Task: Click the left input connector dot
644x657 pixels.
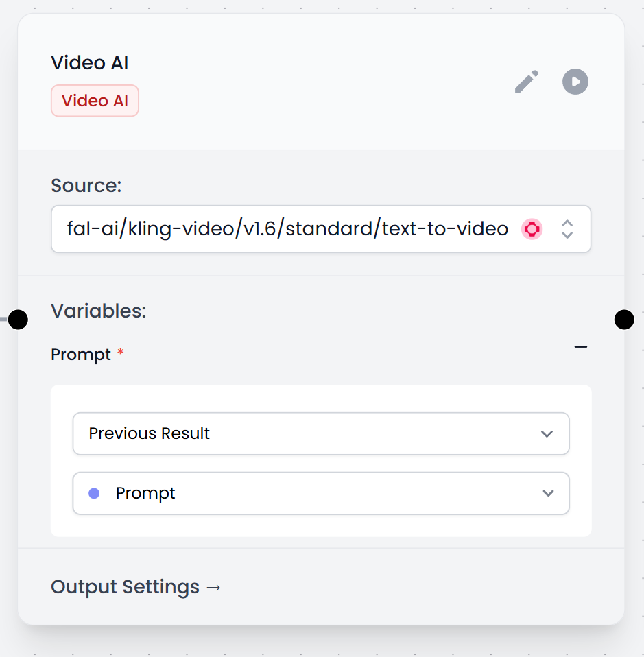Action: click(18, 319)
